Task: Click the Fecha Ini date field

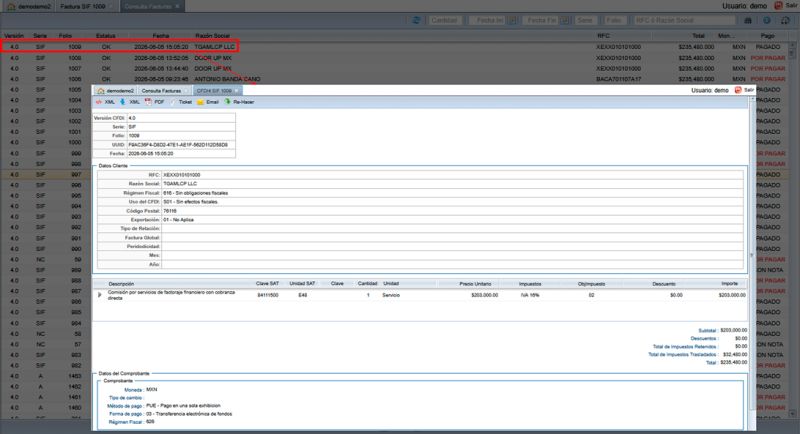Action: tap(489, 20)
